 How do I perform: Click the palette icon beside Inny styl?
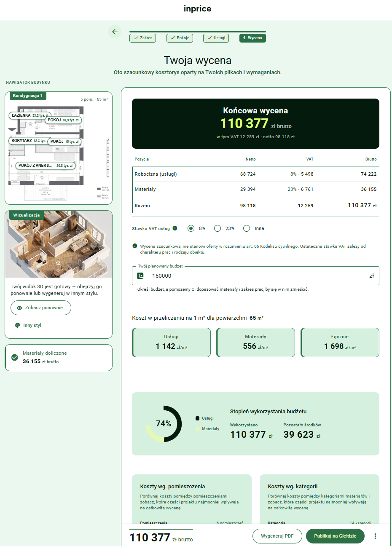click(18, 325)
